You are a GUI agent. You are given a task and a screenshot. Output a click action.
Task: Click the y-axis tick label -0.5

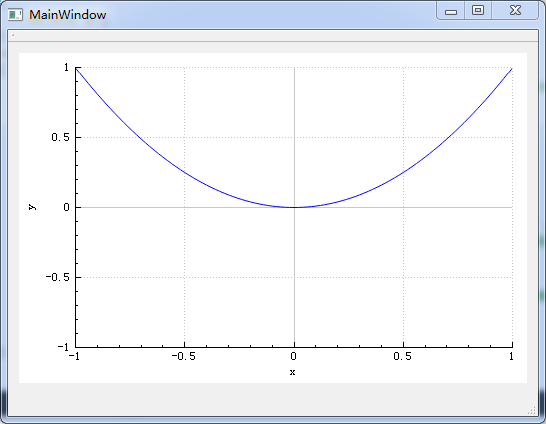pyautogui.click(x=58, y=277)
